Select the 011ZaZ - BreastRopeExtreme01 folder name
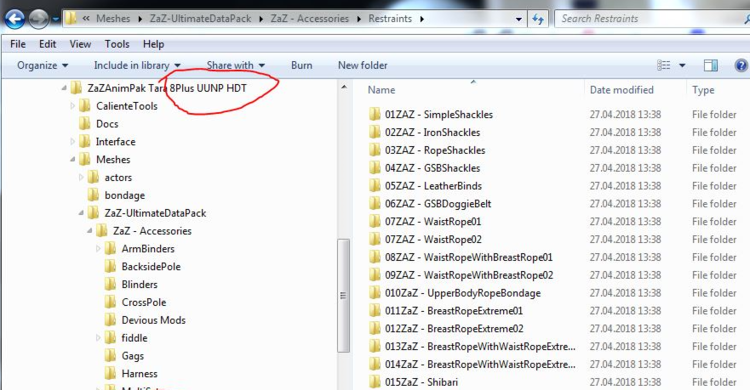Screen dimensions: 750x390 454,311
